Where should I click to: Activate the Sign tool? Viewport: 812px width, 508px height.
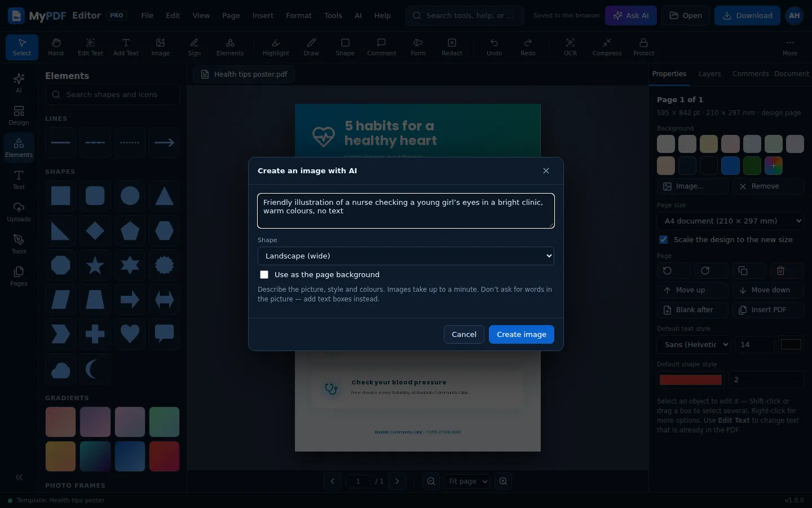pyautogui.click(x=195, y=47)
